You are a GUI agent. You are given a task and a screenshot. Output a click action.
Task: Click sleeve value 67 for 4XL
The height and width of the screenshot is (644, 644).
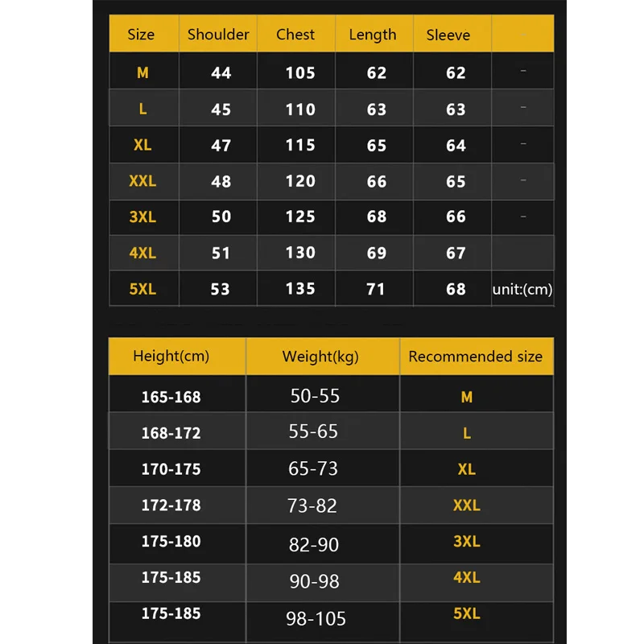[456, 253]
